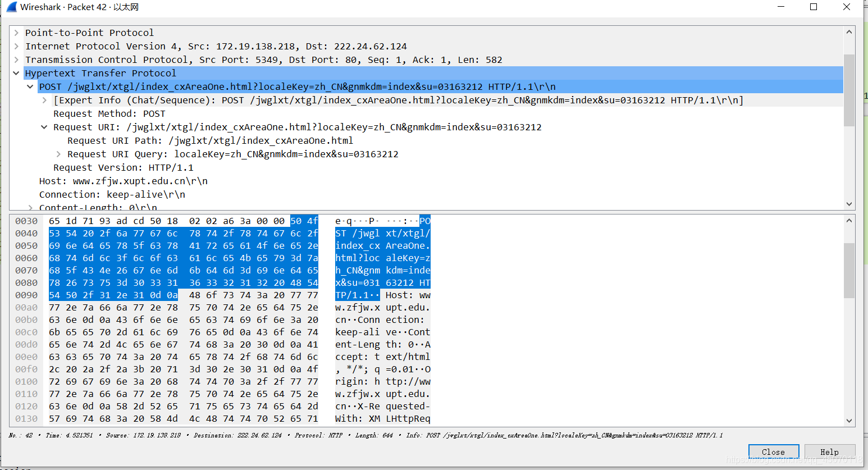
Task: Click hex offset 0030 row label
Action: click(x=26, y=221)
